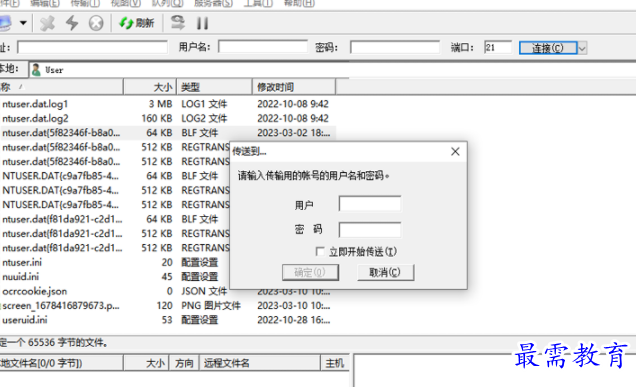
Task: Click the 3 MB size cell
Action: click(x=160, y=104)
